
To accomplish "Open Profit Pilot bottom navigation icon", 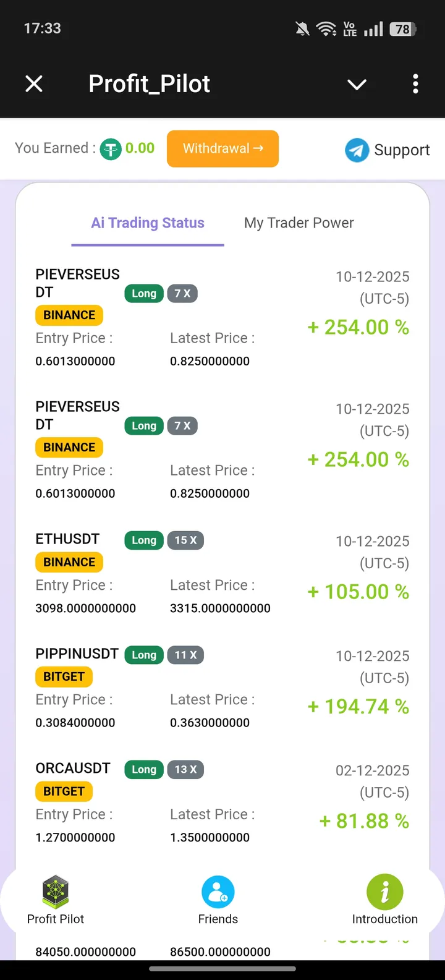I will [56, 892].
